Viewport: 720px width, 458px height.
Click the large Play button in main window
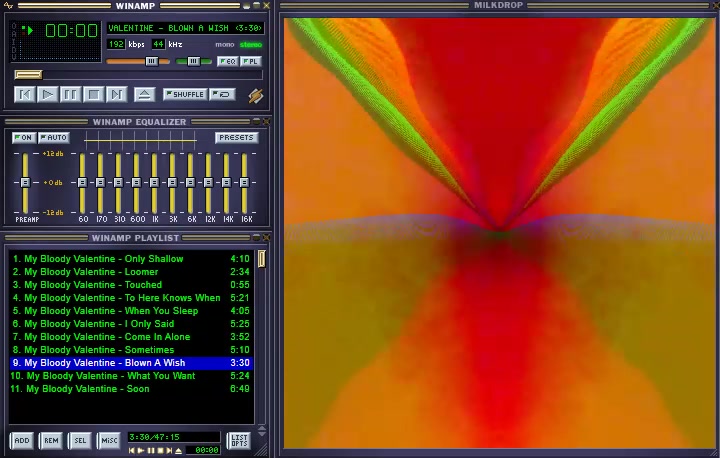[47, 95]
